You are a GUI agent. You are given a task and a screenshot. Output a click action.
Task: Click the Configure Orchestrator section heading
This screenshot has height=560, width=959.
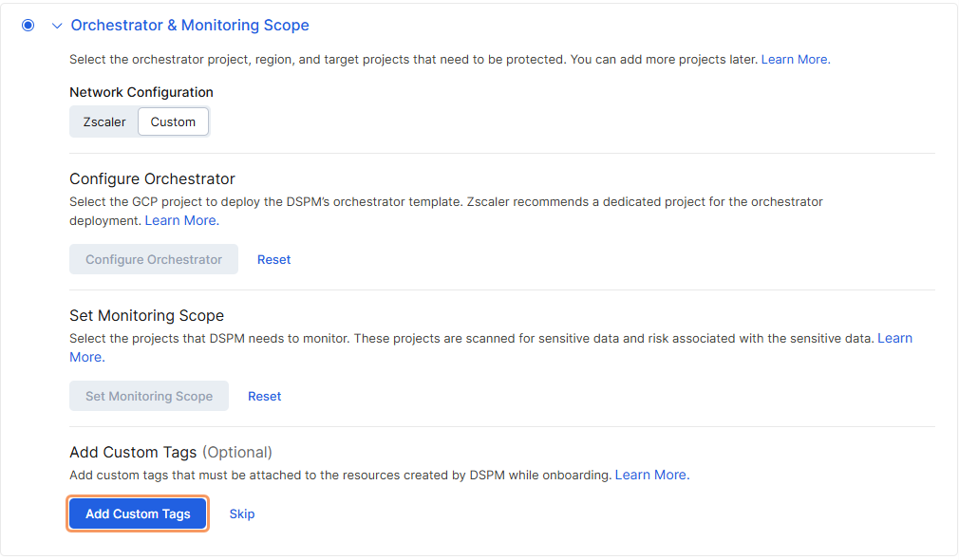click(x=152, y=178)
